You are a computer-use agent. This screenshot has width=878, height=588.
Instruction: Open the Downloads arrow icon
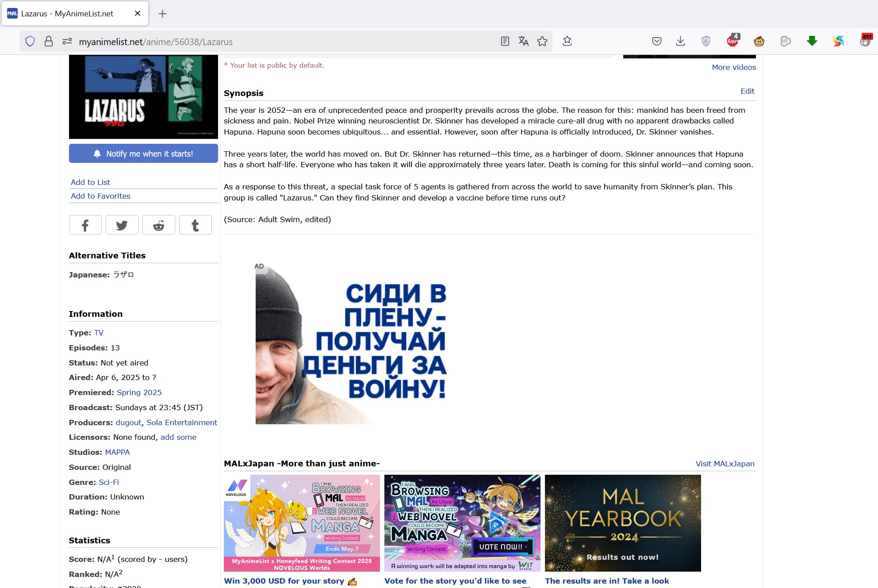(680, 41)
